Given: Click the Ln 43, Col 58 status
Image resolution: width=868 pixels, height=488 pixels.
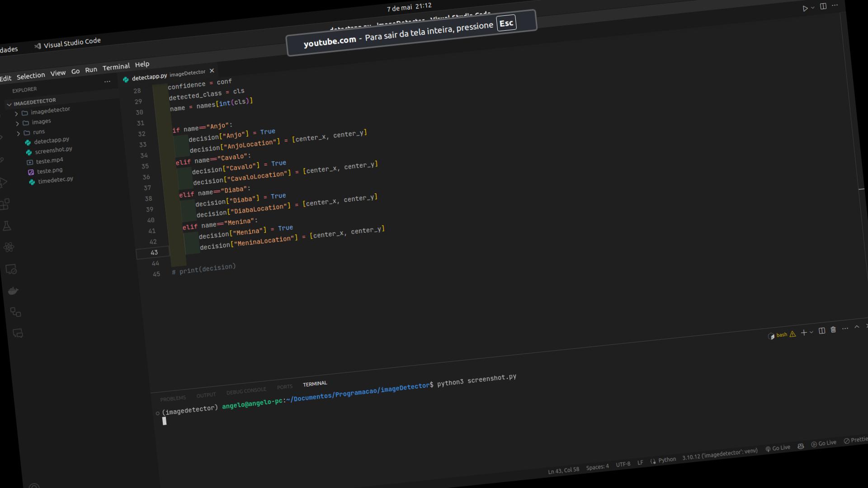Looking at the screenshot, I should point(563,470).
